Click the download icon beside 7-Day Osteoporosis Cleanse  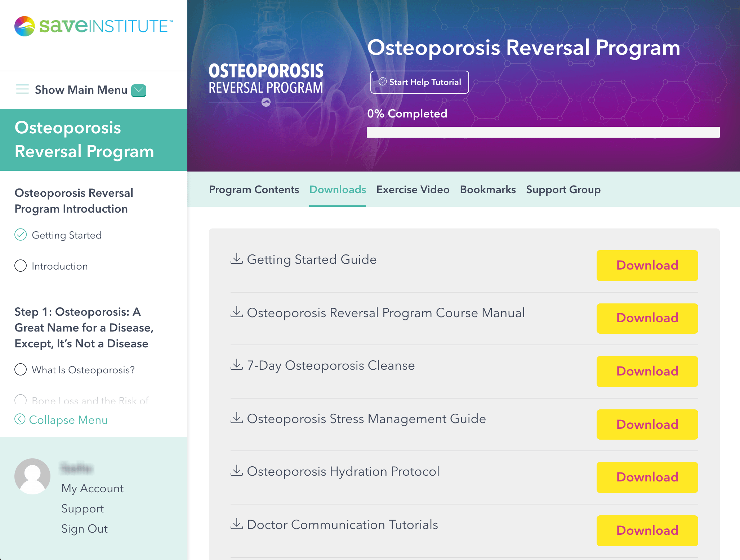click(x=237, y=365)
